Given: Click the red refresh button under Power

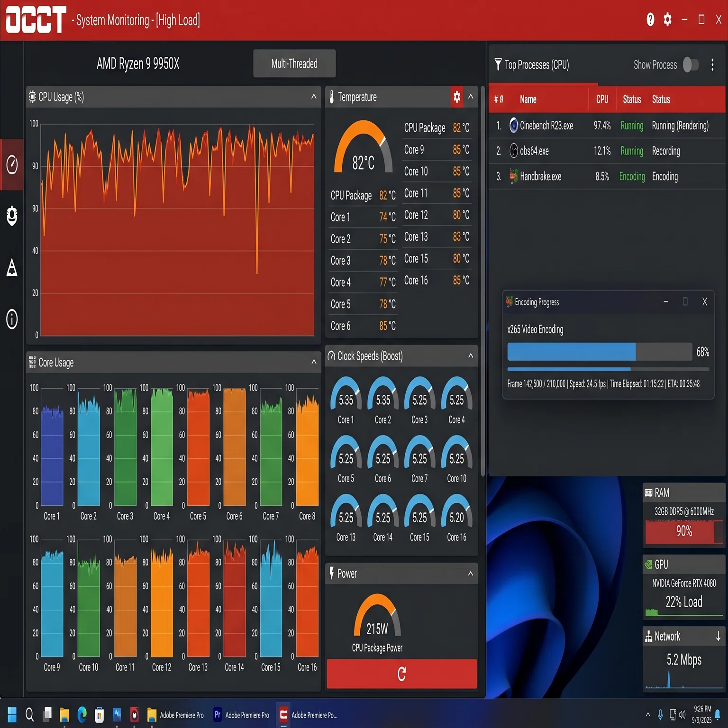Looking at the screenshot, I should (x=402, y=673).
